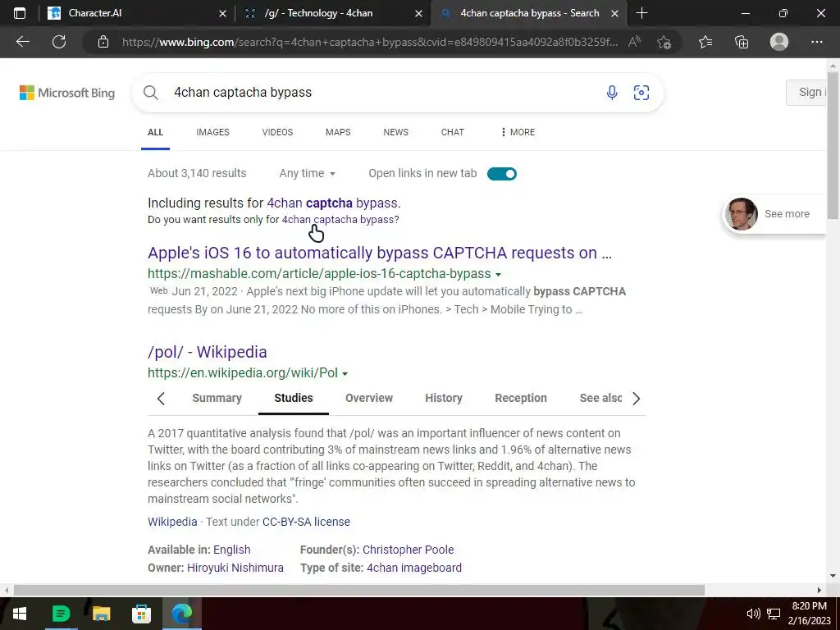Close the /g/ - Technology - 4chan tab
This screenshot has width=840, height=630.
tap(419, 13)
